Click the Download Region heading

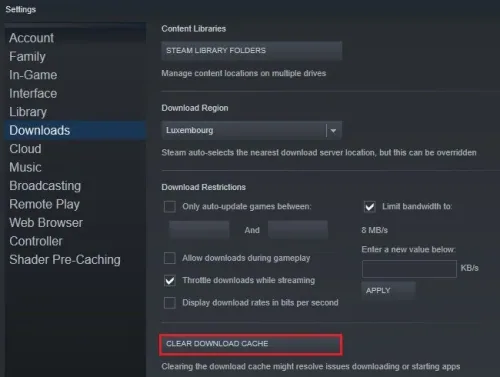195,108
